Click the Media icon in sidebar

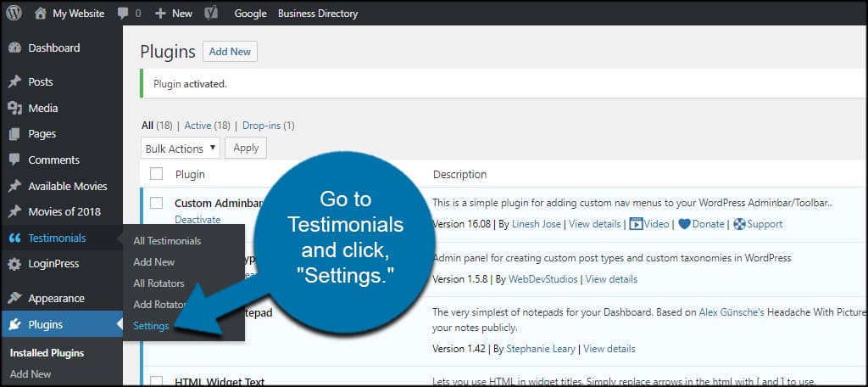pyautogui.click(x=15, y=108)
